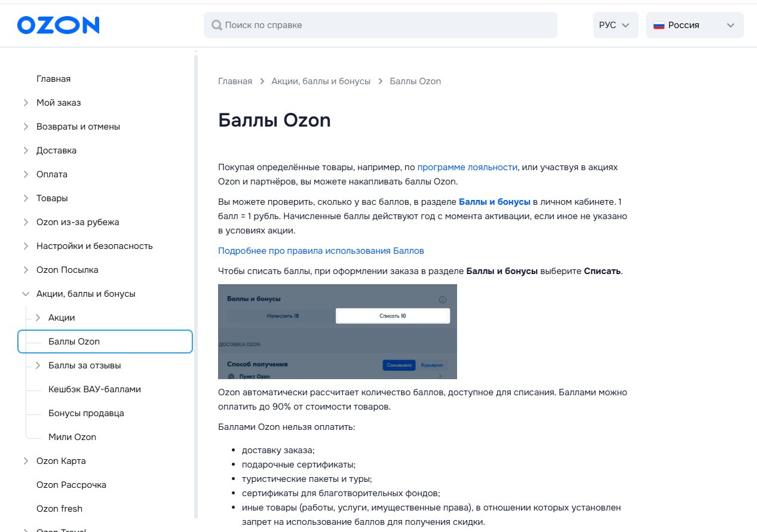This screenshot has width=757, height=532.
Task: Open the Россия country dropdown
Action: point(694,25)
